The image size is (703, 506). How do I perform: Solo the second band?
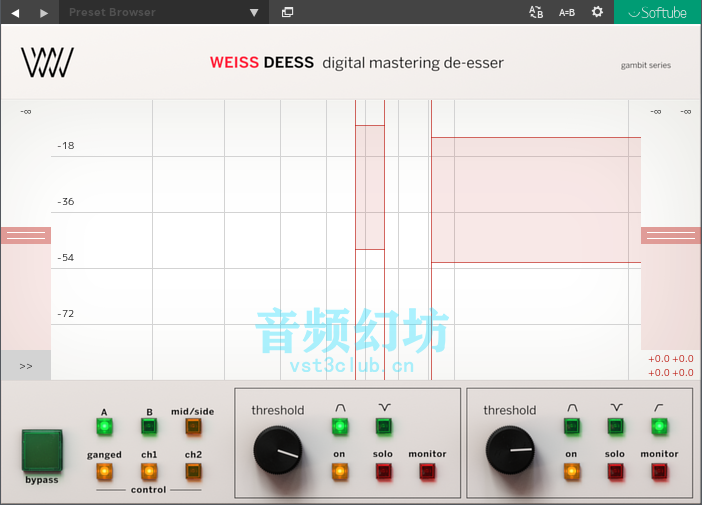[616, 471]
